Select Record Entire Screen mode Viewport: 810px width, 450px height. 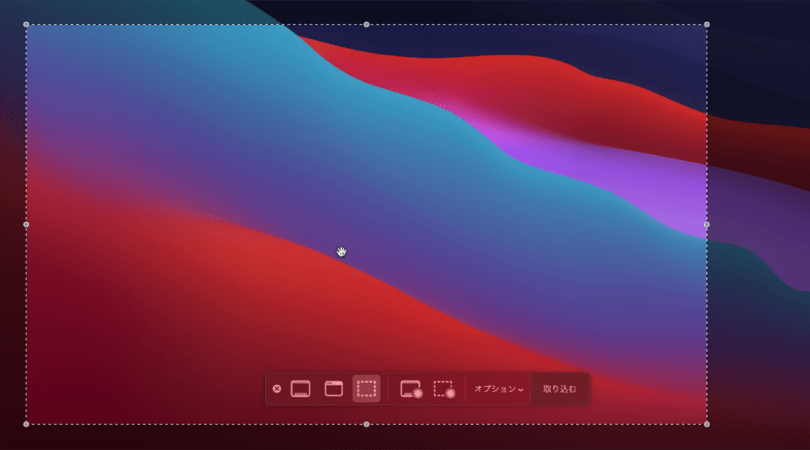coord(411,389)
